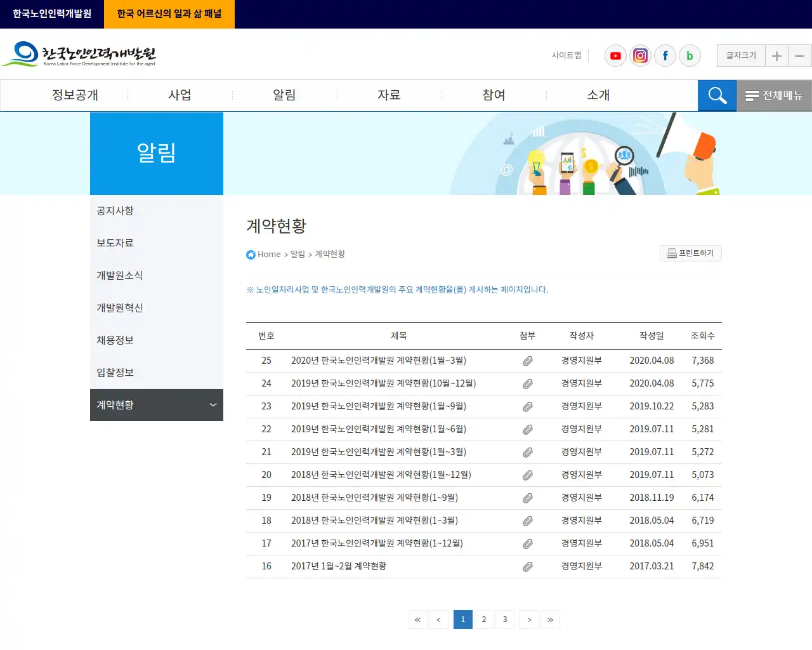Open 2019년 계약현황(10월~12월) post
Viewport: 812px width, 650px height.
[384, 383]
